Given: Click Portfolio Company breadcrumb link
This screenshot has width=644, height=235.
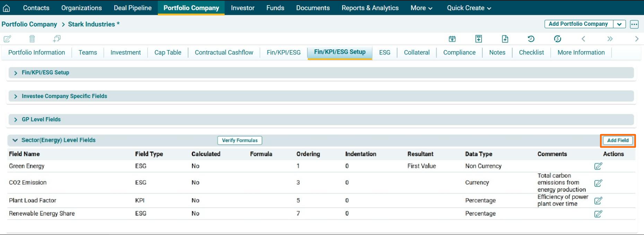Looking at the screenshot, I should (29, 24).
